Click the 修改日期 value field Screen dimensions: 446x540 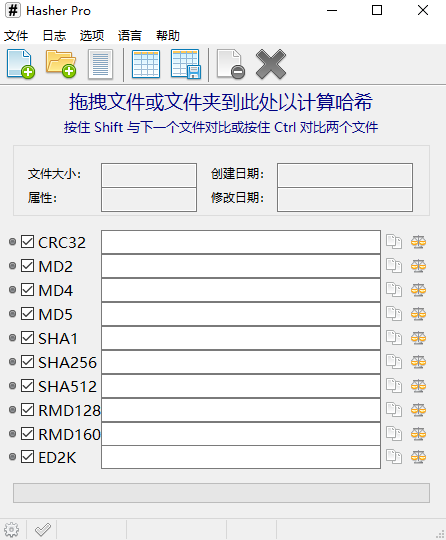345,199
